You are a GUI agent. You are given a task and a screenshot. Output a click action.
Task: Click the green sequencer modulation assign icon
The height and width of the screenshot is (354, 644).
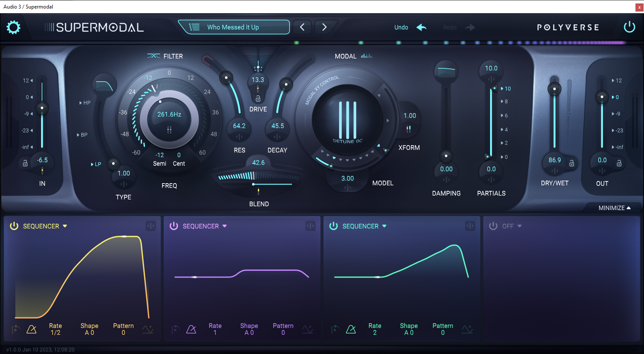click(470, 226)
